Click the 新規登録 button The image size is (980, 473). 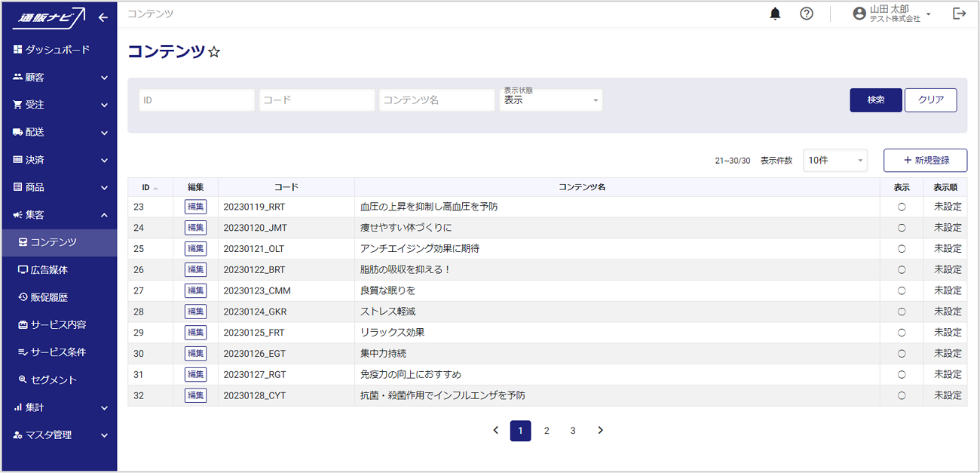tap(925, 160)
